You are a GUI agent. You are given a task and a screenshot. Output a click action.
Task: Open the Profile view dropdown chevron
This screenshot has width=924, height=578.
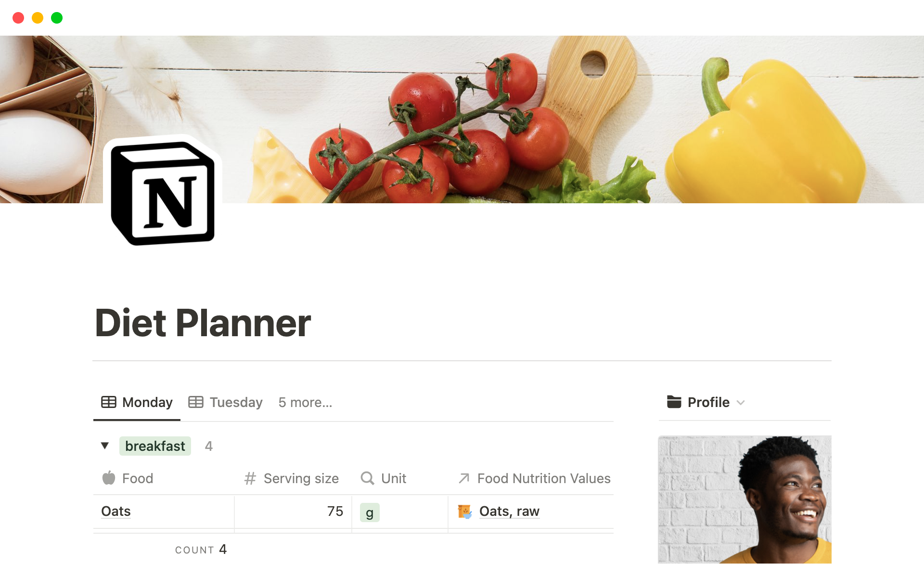[x=741, y=403]
